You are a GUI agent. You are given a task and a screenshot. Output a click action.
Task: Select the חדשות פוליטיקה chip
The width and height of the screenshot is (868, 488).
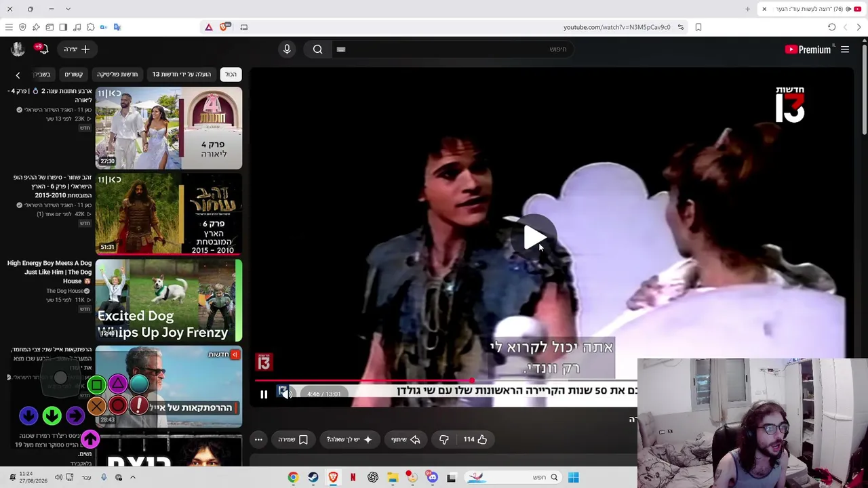[117, 74]
